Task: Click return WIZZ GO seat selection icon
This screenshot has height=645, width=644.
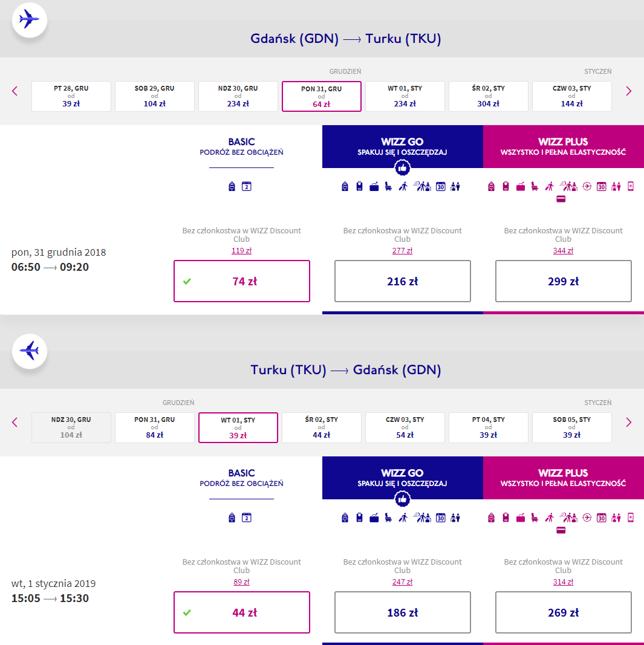Action: click(x=388, y=517)
